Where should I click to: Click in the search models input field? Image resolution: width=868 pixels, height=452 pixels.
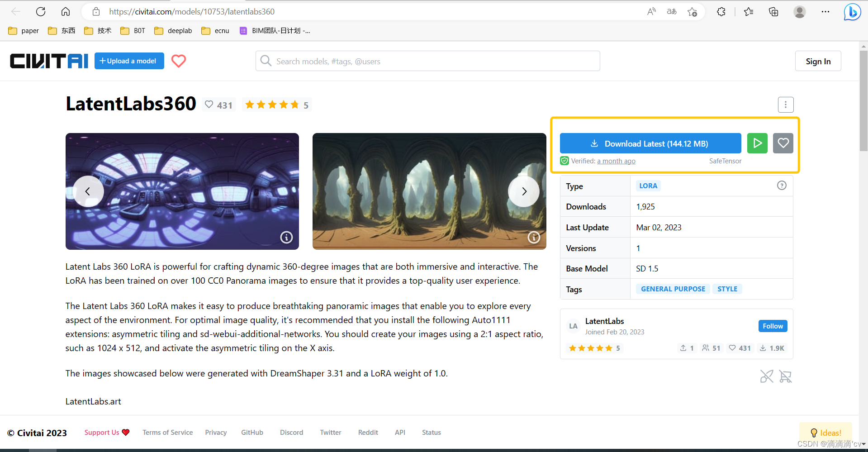[x=428, y=61]
